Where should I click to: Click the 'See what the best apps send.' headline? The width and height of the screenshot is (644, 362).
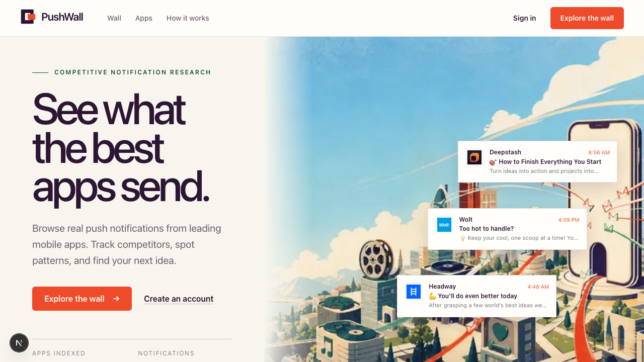coord(121,148)
